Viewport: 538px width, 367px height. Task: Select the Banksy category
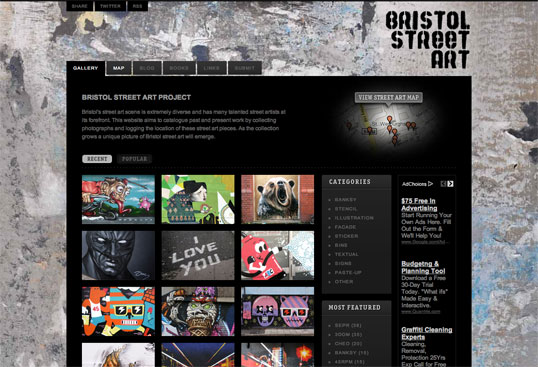pos(346,200)
